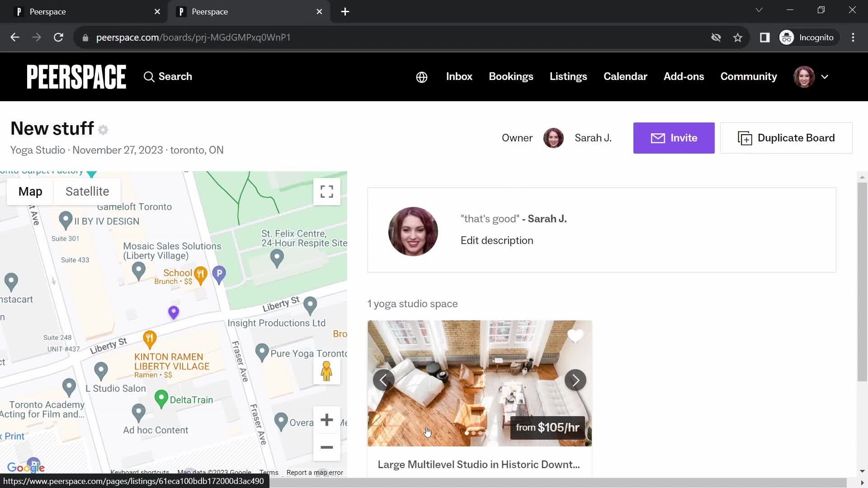Open the Inbox icon
This screenshot has width=868, height=488.
pyautogui.click(x=459, y=76)
